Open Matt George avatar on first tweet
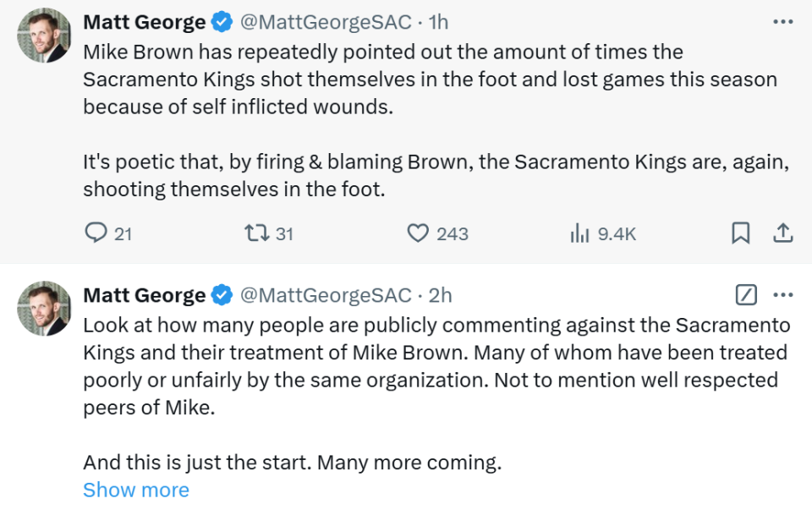 44,36
